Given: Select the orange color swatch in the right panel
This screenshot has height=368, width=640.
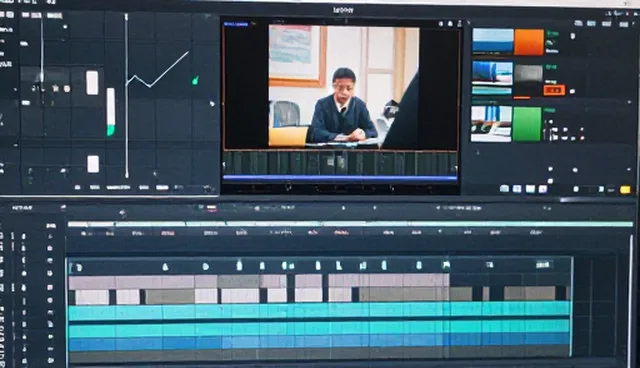Looking at the screenshot, I should (529, 42).
